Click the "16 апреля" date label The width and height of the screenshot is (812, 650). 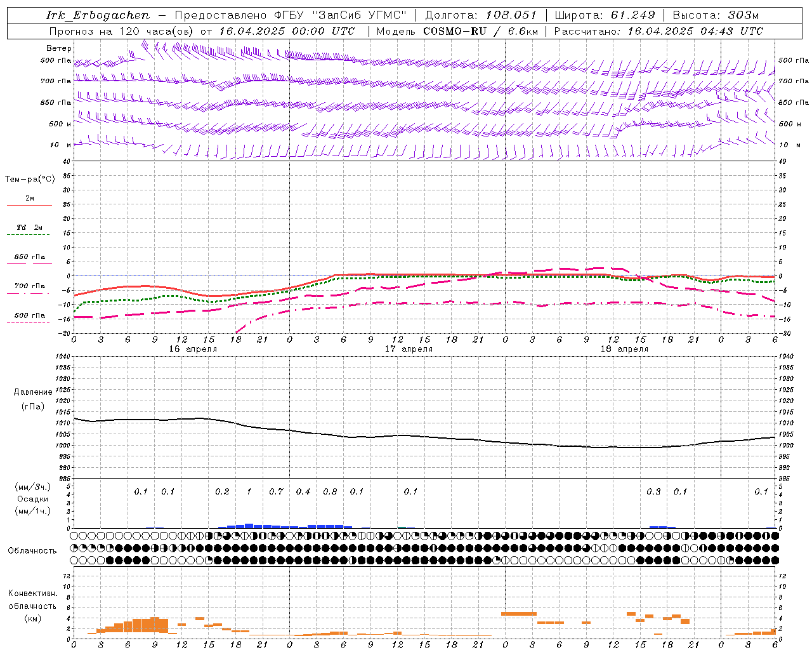(193, 349)
